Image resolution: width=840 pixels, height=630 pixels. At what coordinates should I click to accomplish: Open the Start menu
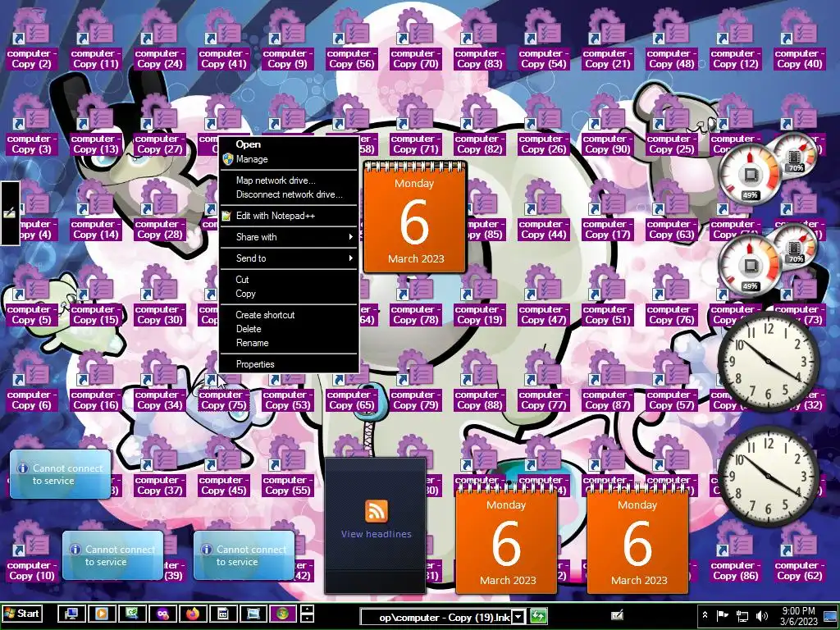coord(22,614)
